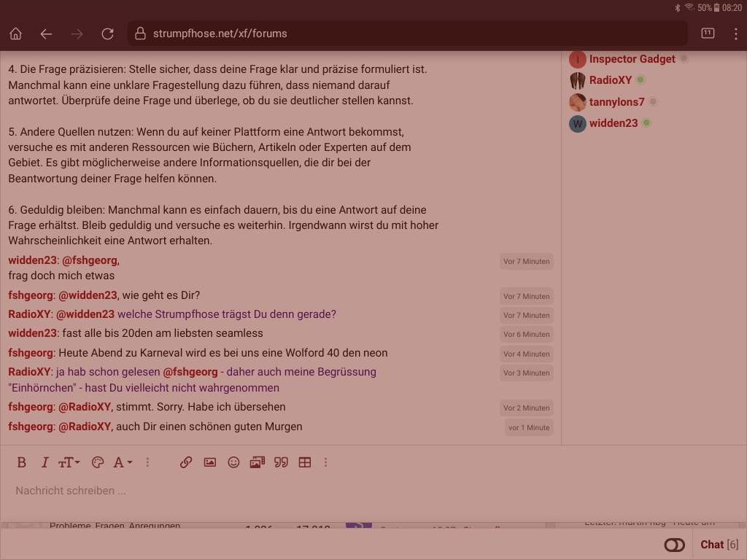Open widden23's profile in the user list
The image size is (747, 560).
tap(613, 123)
